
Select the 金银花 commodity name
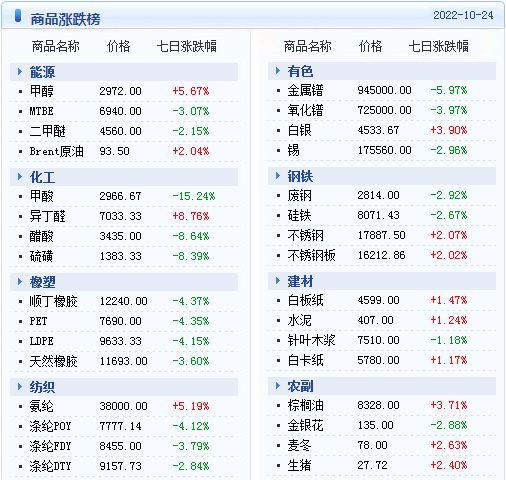(x=306, y=425)
